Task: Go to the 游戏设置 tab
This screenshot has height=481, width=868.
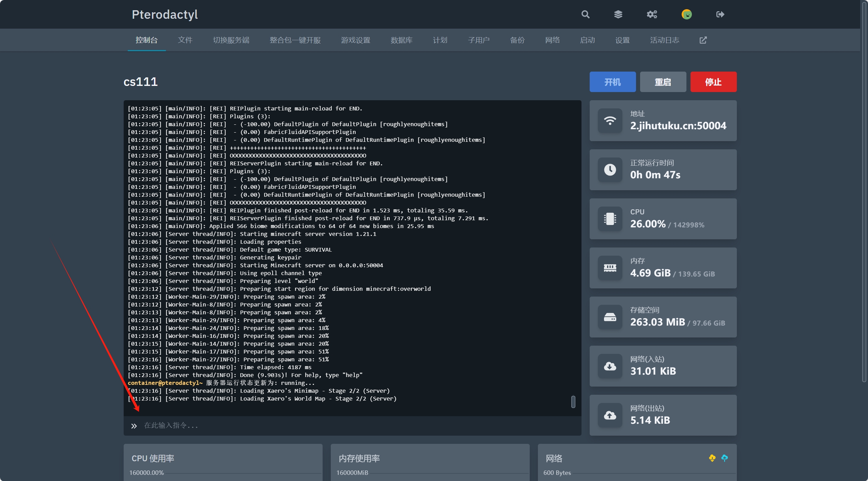Action: point(356,40)
